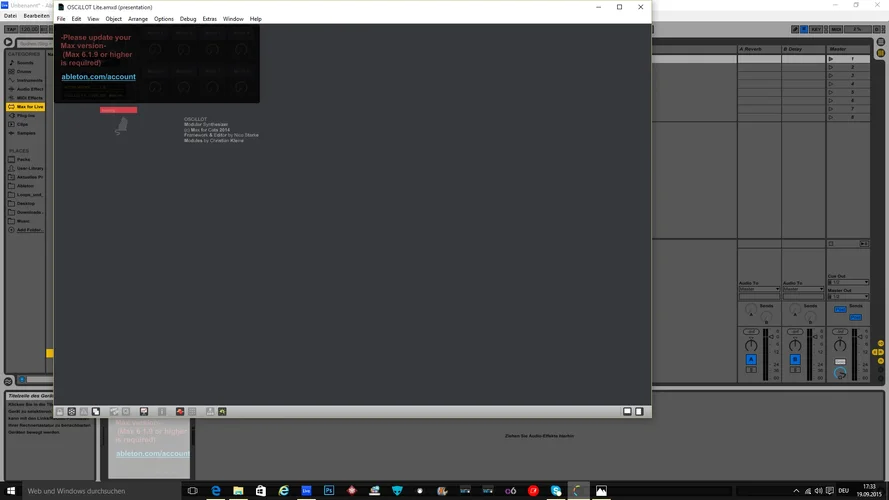Click the overlapping windows icon in patcher toolbar
889x500 pixels.
[x=96, y=412]
